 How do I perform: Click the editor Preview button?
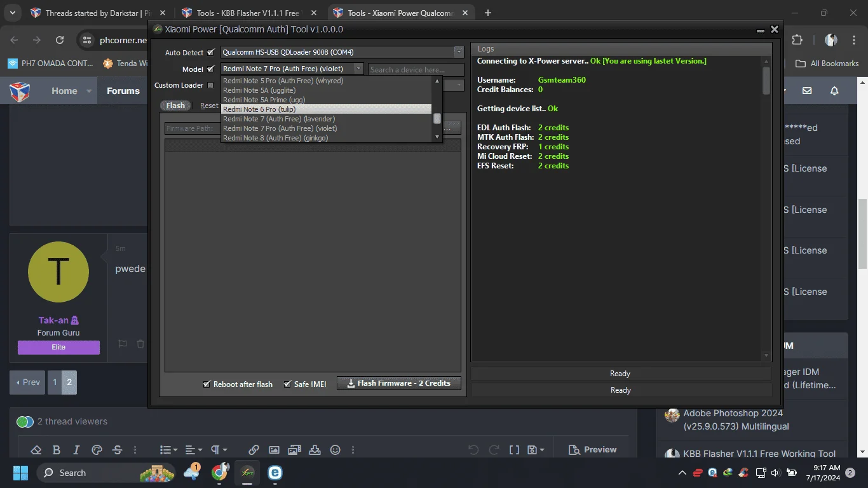pos(592,449)
